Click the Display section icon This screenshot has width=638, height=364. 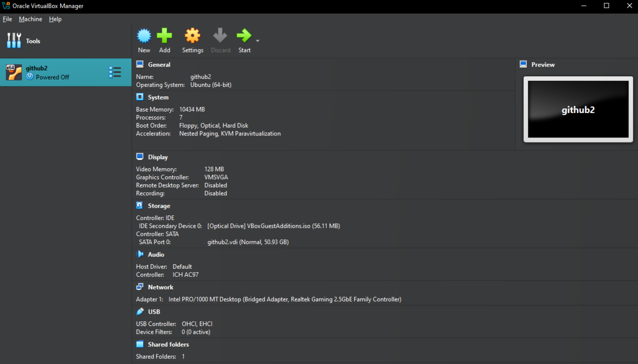[x=140, y=156]
